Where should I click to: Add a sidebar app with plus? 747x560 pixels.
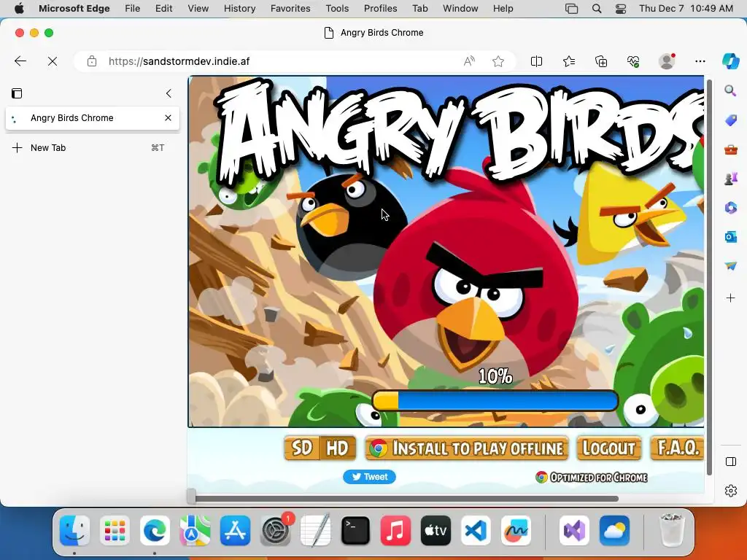pyautogui.click(x=731, y=298)
